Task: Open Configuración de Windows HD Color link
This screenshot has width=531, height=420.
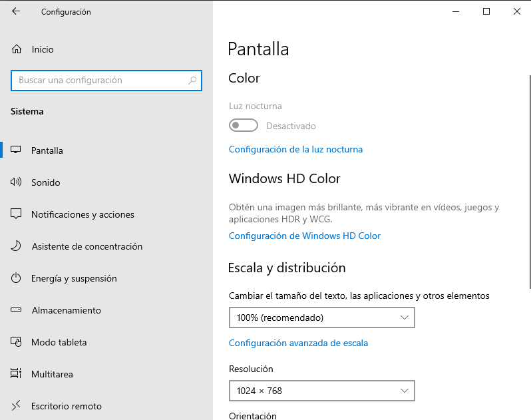Action: point(305,236)
